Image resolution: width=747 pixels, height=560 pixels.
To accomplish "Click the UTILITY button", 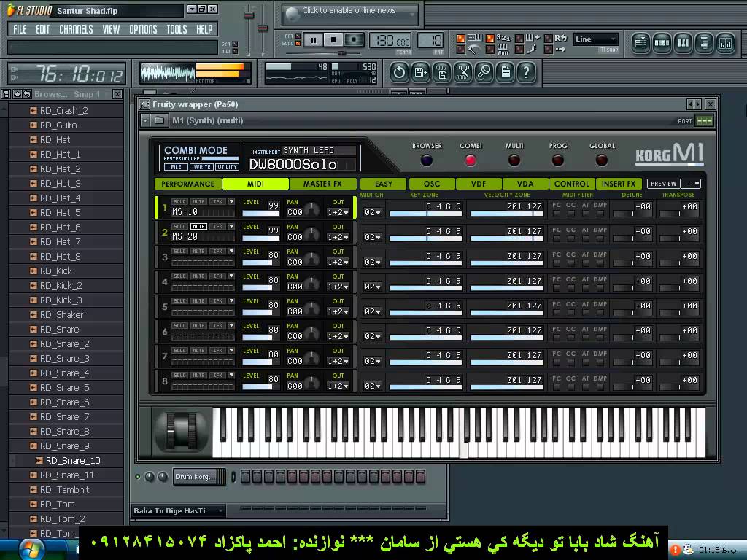I will (x=228, y=167).
